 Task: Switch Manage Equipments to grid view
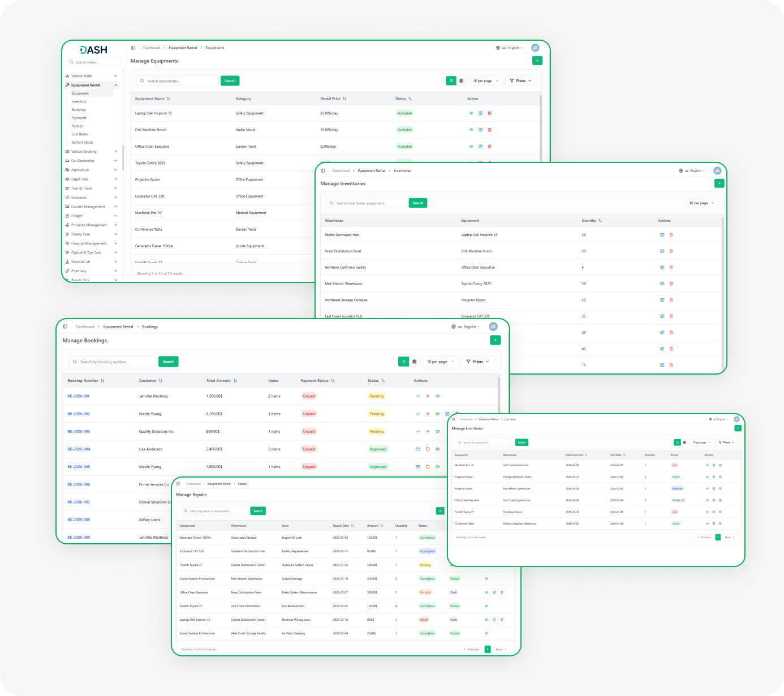tap(461, 81)
